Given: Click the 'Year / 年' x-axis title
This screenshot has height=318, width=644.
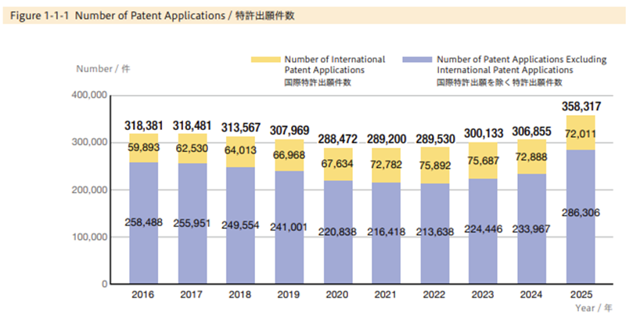Looking at the screenshot, I should coord(594,308).
